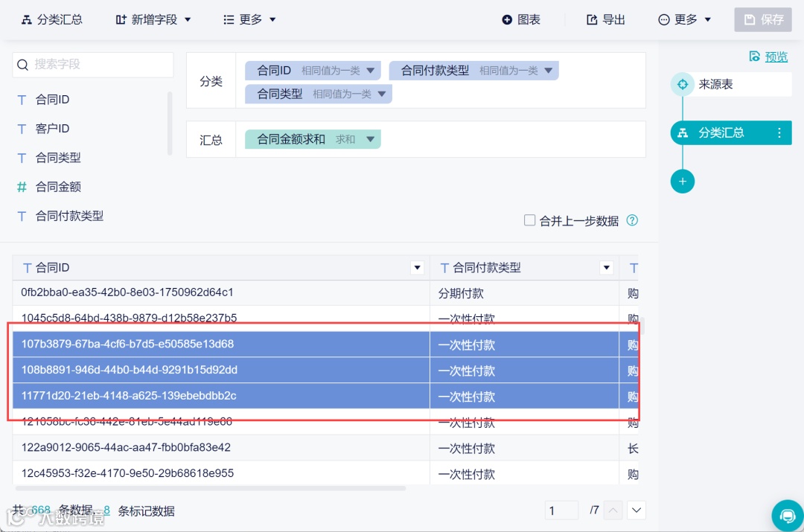This screenshot has width=804, height=532.
Task: Click the next page down arrow
Action: (636, 510)
